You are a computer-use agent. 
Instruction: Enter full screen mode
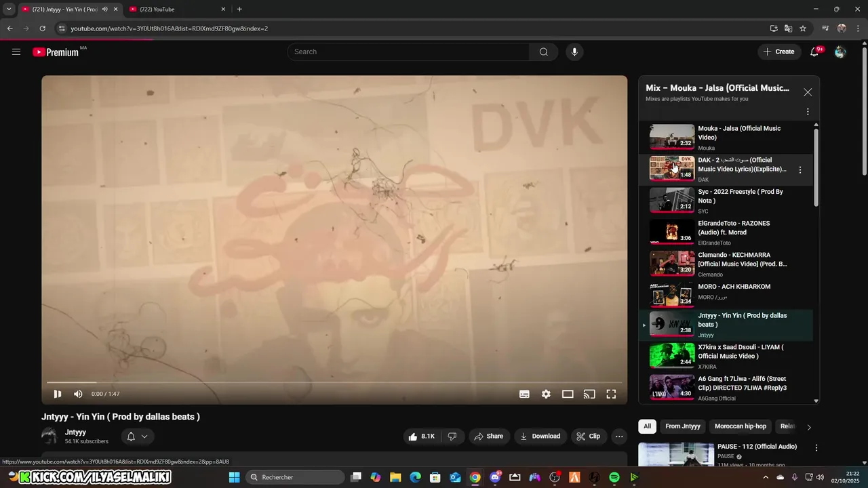[611, 394]
